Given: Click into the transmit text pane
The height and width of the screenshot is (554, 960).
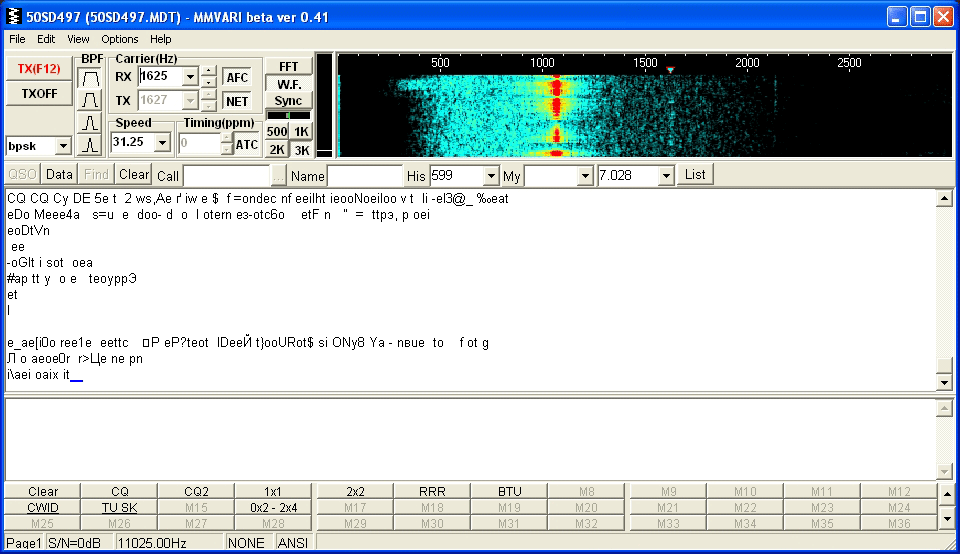Looking at the screenshot, I should (x=470, y=439).
